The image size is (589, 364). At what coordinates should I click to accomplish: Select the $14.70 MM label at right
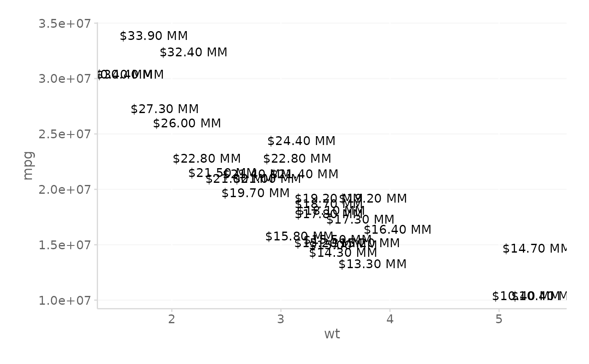click(535, 249)
